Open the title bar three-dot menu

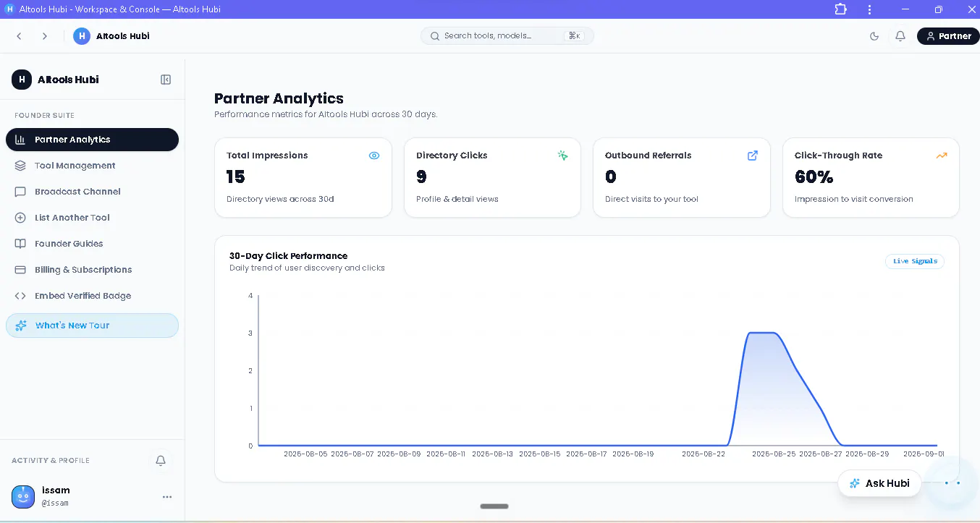point(869,9)
